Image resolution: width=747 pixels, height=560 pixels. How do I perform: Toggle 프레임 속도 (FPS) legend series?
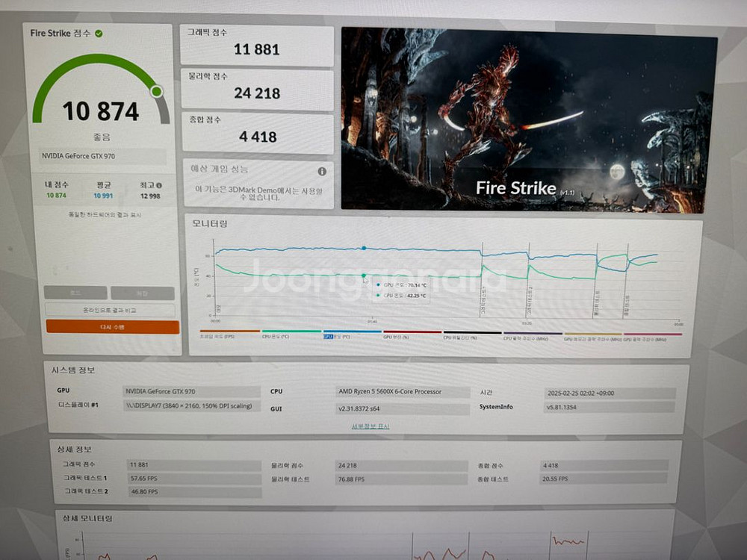[x=229, y=335]
